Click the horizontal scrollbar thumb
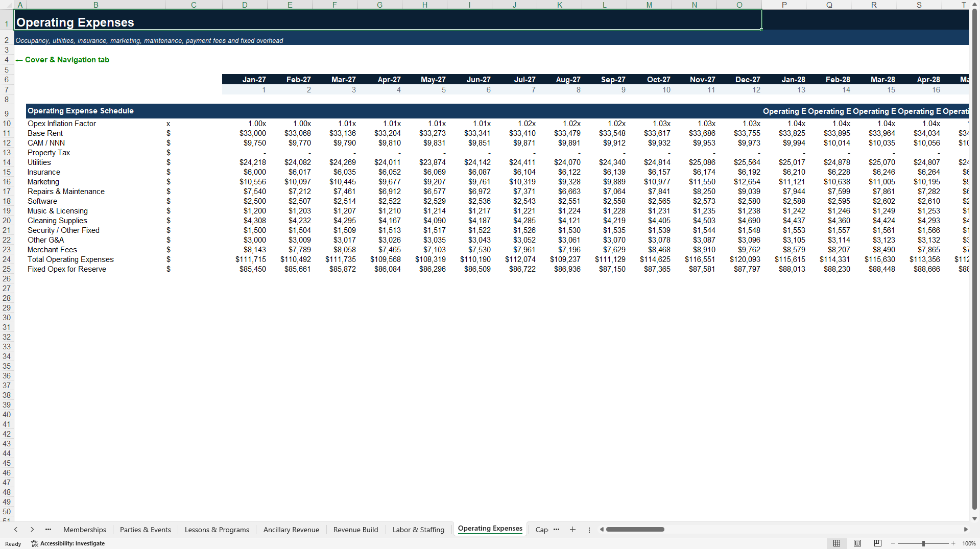Screen dimensions: 980x549 point(635,530)
